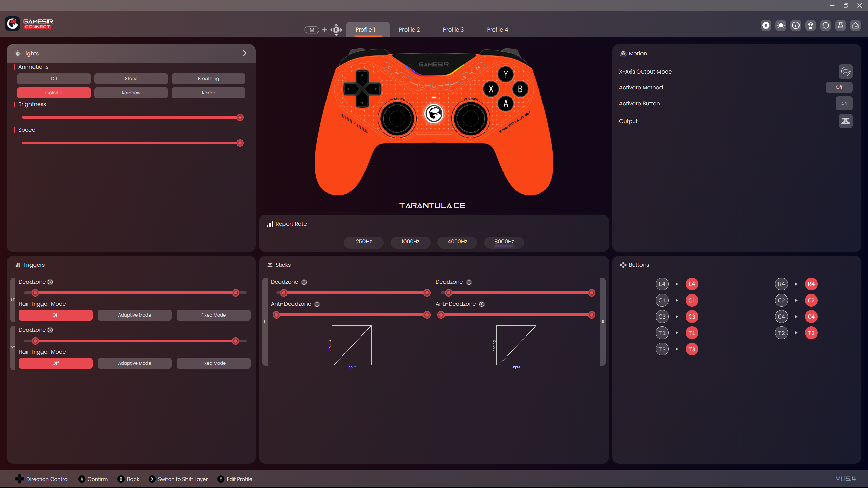Open the red L4 mapping target

click(x=692, y=284)
